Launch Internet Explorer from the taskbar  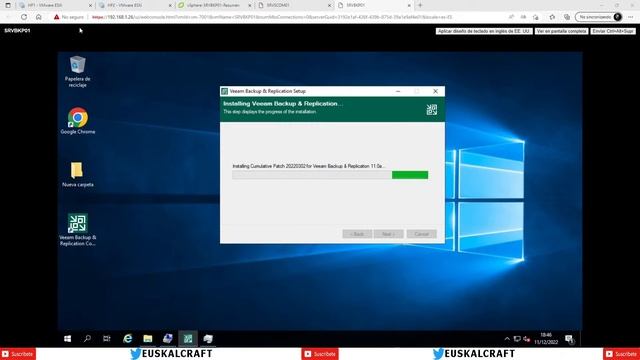click(x=128, y=338)
